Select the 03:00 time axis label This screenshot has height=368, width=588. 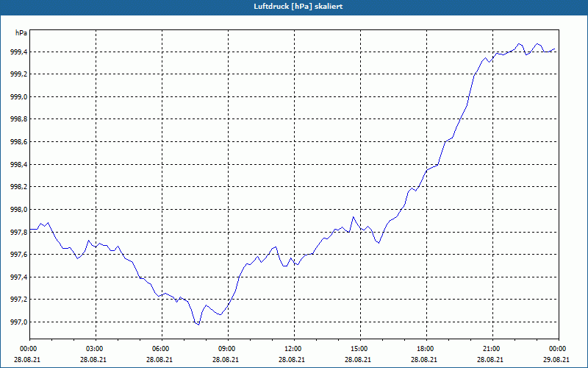94,349
